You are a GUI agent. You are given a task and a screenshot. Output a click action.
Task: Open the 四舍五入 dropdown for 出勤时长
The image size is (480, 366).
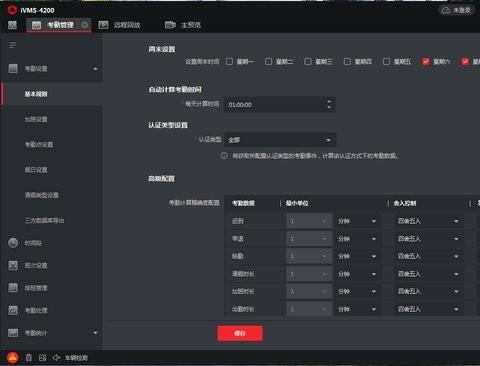point(428,309)
